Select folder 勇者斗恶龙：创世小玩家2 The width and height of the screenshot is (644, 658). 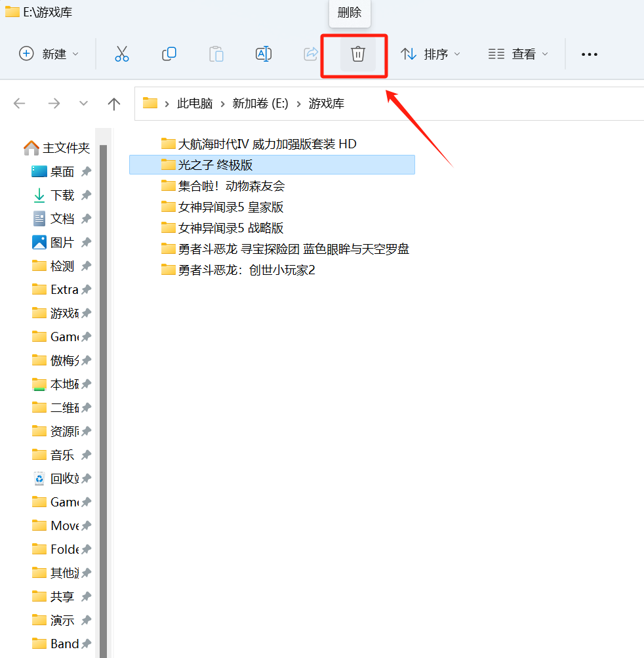272,270
